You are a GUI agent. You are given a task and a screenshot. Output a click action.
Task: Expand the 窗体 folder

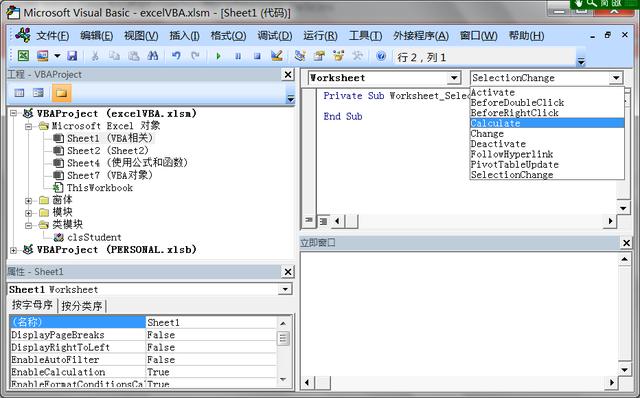[x=29, y=200]
